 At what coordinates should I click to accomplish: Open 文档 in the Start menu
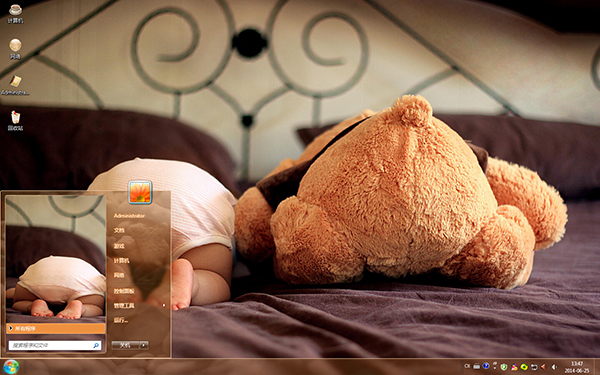coord(119,230)
